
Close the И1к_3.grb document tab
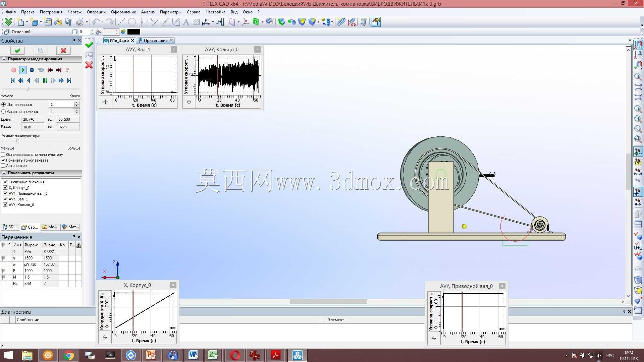[x=132, y=41]
